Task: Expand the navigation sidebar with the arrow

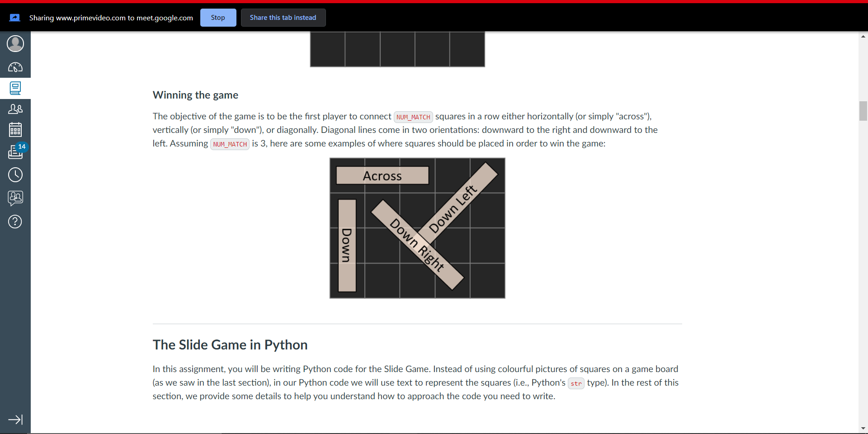Action: pos(15,420)
